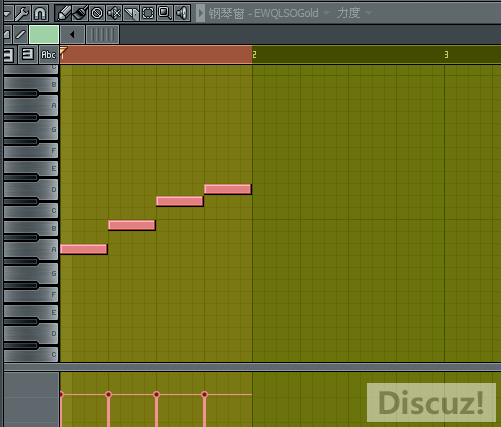Select the Draw pencil tool

(63, 13)
